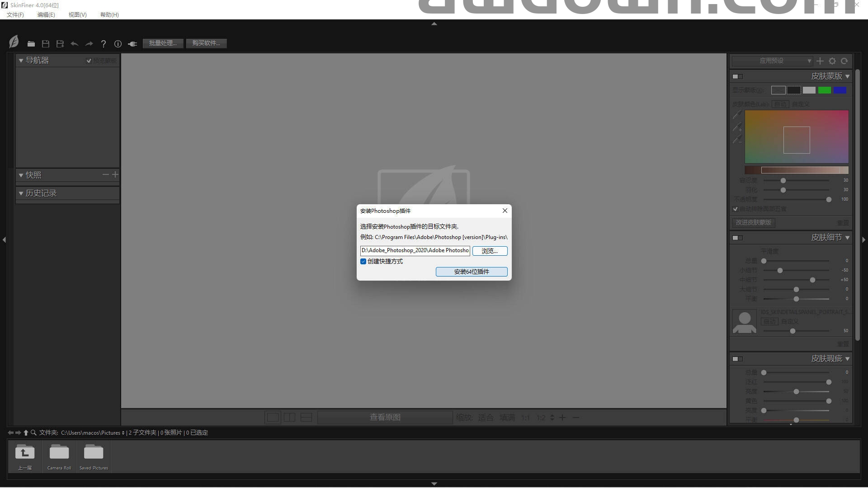Click the info circle icon

(118, 44)
